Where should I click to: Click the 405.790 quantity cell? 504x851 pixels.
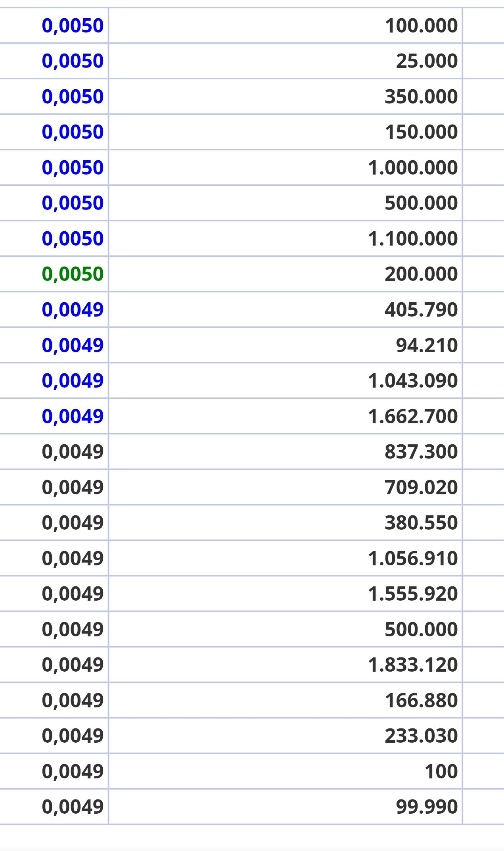[286, 309]
